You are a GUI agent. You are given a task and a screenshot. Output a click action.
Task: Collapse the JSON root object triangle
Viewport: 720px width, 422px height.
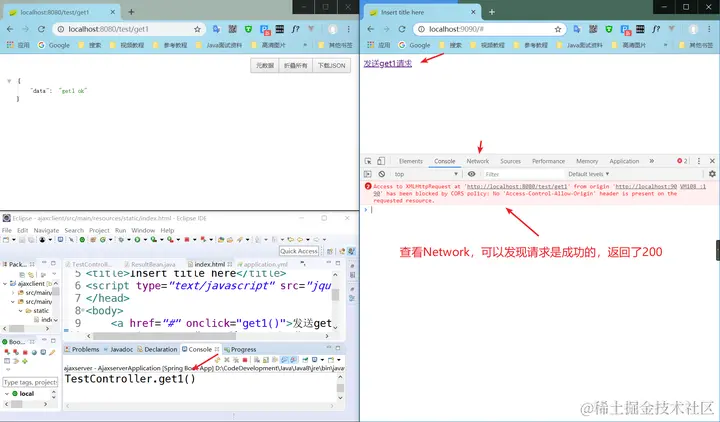click(9, 81)
